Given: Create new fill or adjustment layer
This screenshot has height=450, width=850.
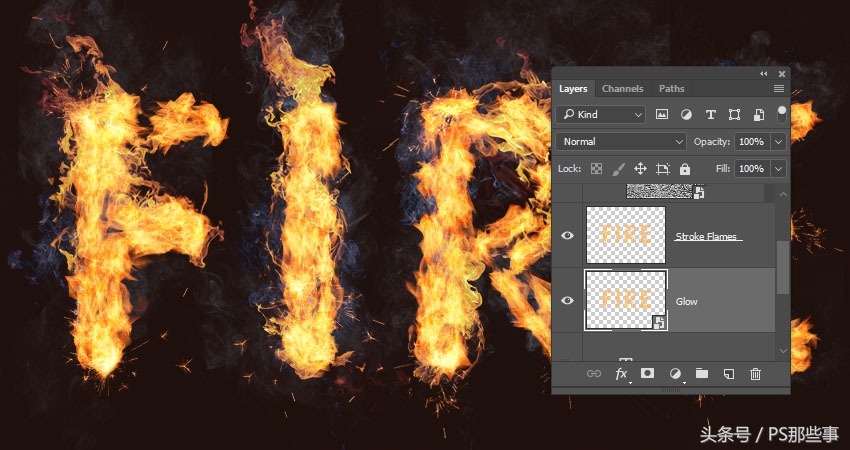Looking at the screenshot, I should (x=675, y=374).
